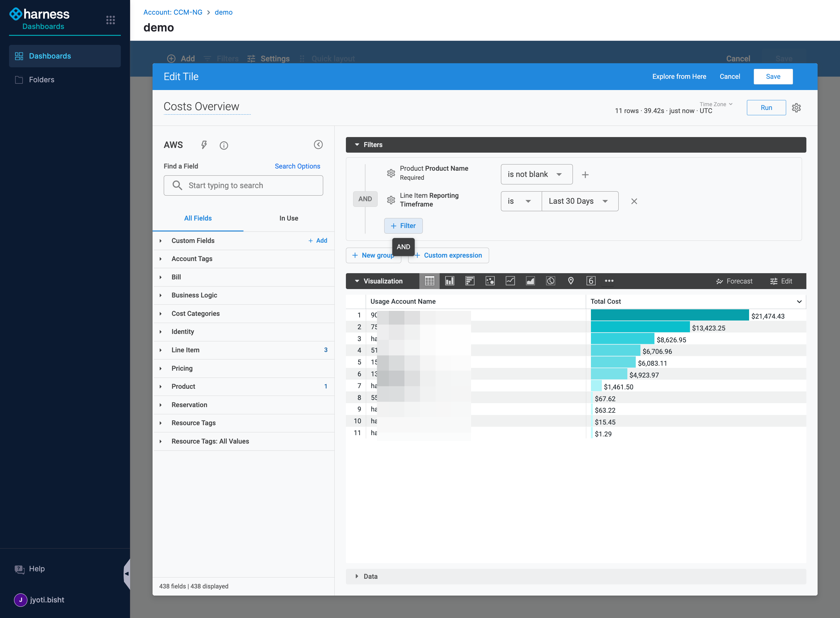Image resolution: width=840 pixels, height=618 pixels.
Task: Open the Time Zone selector
Action: click(716, 104)
